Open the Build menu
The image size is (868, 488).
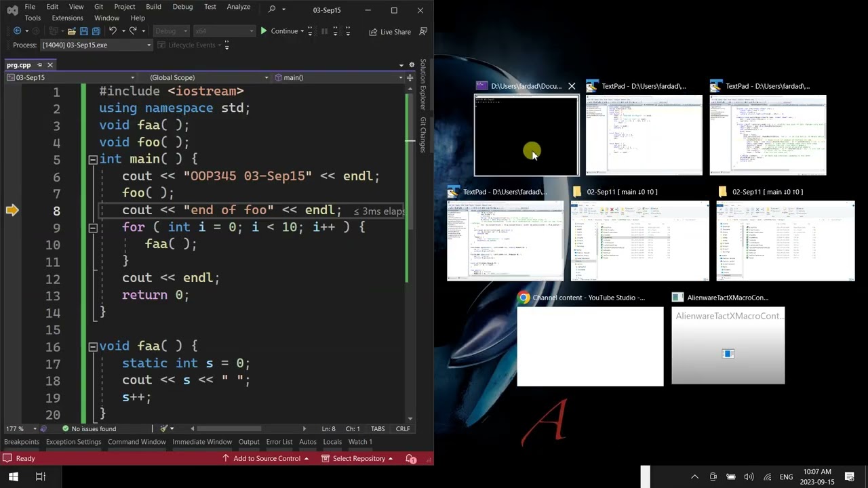pyautogui.click(x=153, y=7)
